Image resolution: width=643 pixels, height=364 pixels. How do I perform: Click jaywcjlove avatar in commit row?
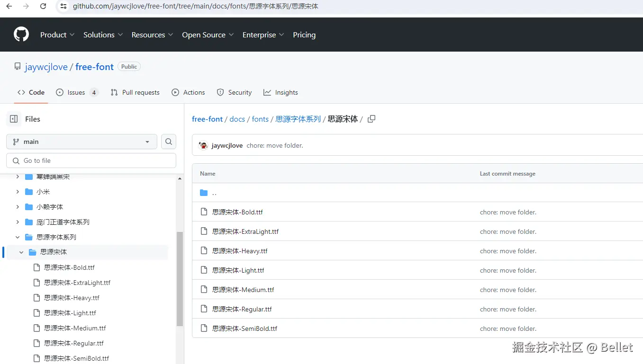pyautogui.click(x=203, y=145)
